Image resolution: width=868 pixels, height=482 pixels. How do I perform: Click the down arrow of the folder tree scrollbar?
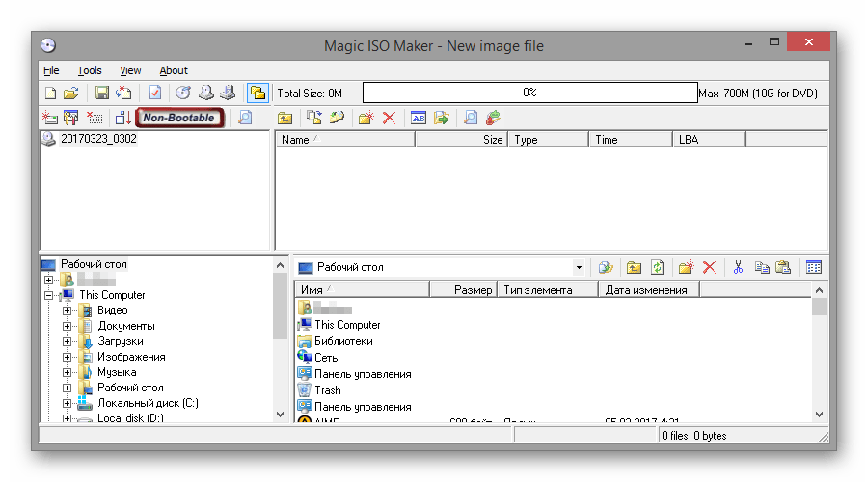280,415
